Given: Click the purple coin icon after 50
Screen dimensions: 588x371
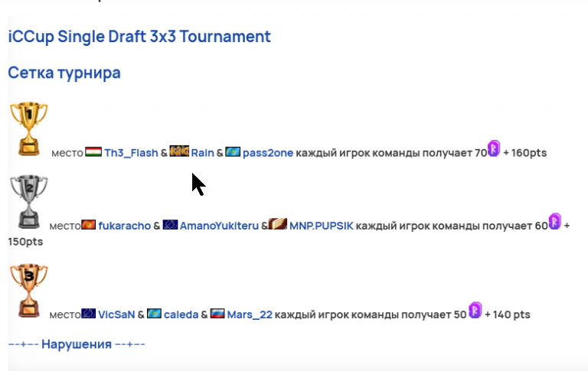Looking at the screenshot, I should tap(475, 310).
